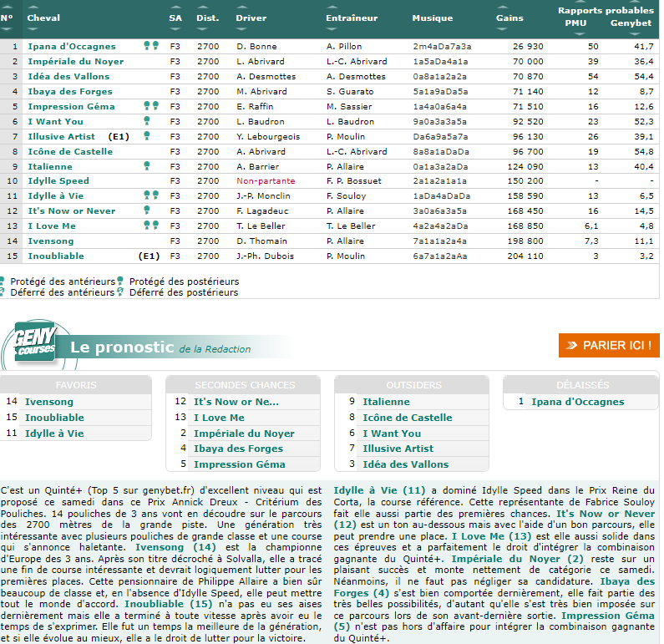Viewport: 664px width, 644px height.
Task: Click Non-partante text in Idylle Speed row
Action: (x=266, y=181)
